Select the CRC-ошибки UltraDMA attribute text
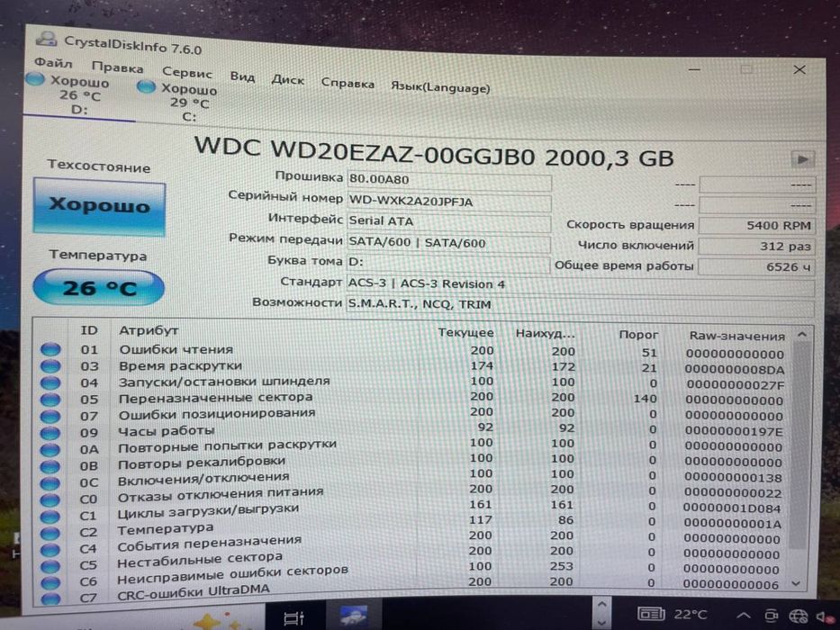Image resolution: width=840 pixels, height=630 pixels. click(194, 591)
